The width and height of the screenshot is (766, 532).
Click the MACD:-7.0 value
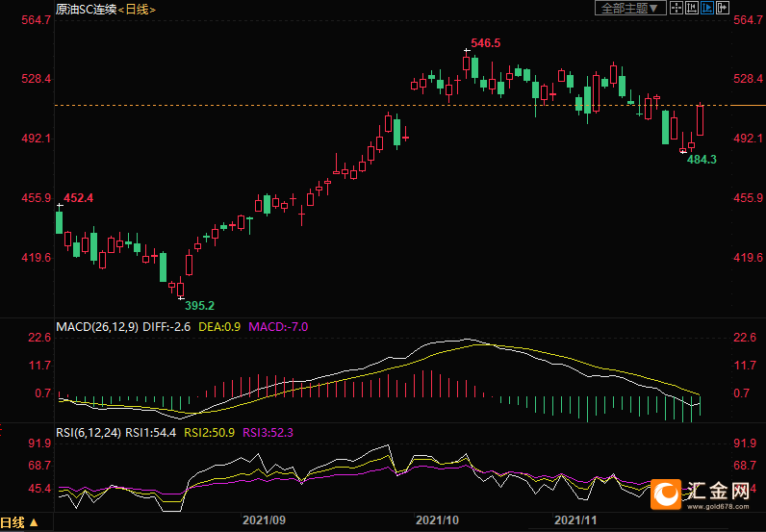(x=278, y=326)
